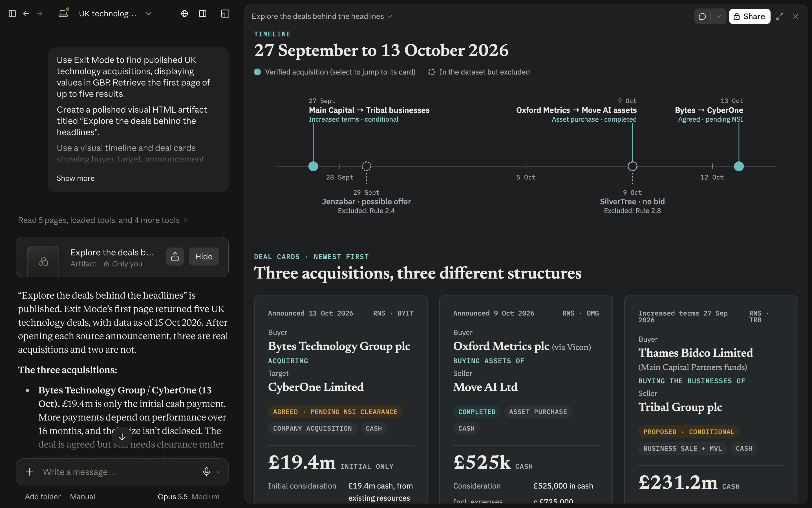Click 'Bytes Technology Group plc' buyer name
The width and height of the screenshot is (812, 508).
(339, 346)
